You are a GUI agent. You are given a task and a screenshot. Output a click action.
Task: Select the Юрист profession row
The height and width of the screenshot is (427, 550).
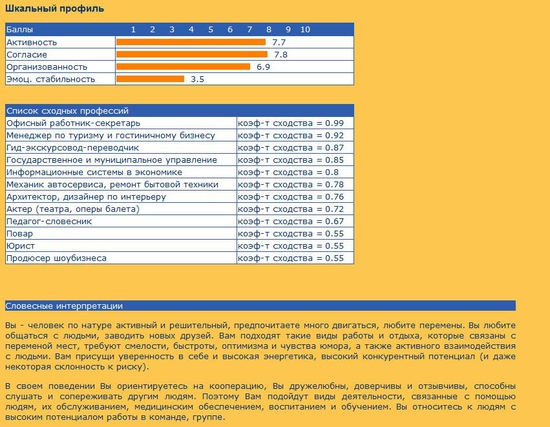tap(180, 246)
